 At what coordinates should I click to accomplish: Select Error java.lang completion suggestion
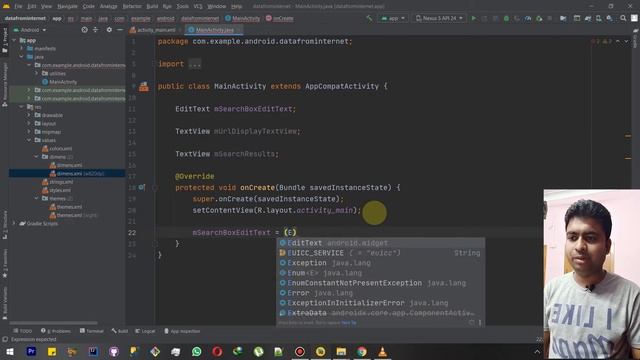pos(381,293)
